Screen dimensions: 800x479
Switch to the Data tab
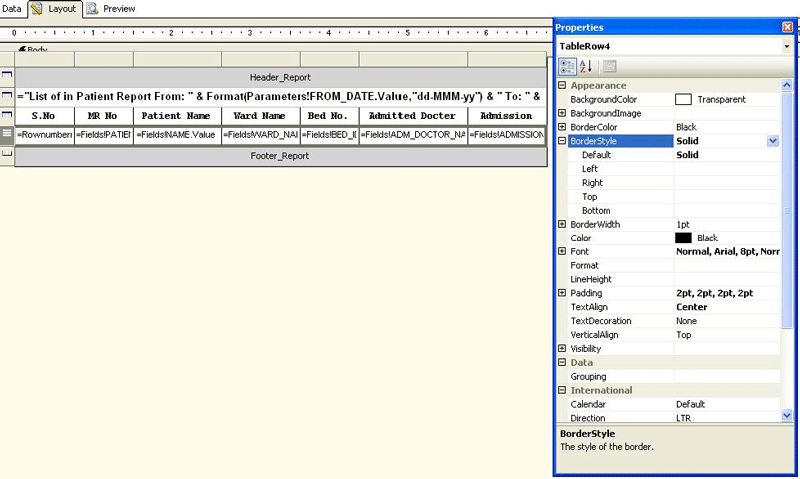click(12, 9)
